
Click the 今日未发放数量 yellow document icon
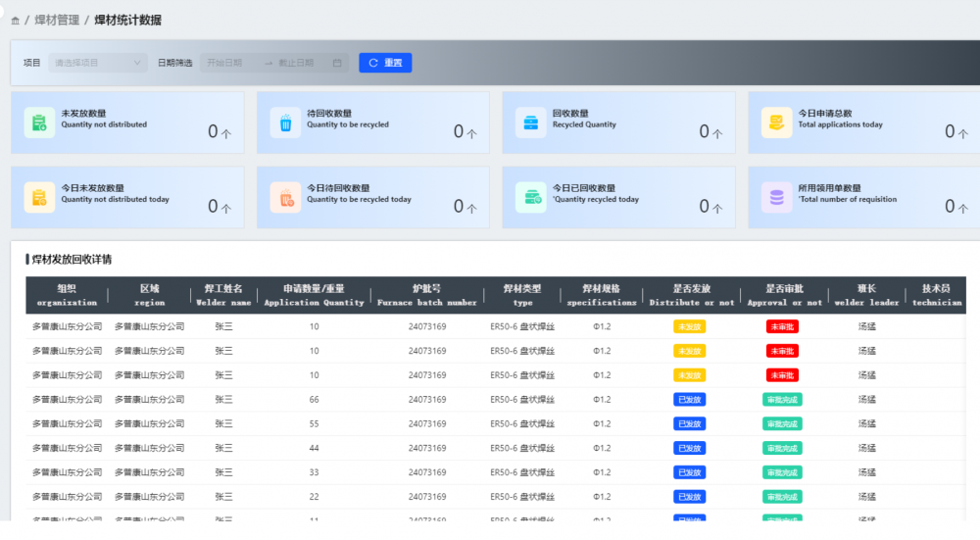point(39,197)
